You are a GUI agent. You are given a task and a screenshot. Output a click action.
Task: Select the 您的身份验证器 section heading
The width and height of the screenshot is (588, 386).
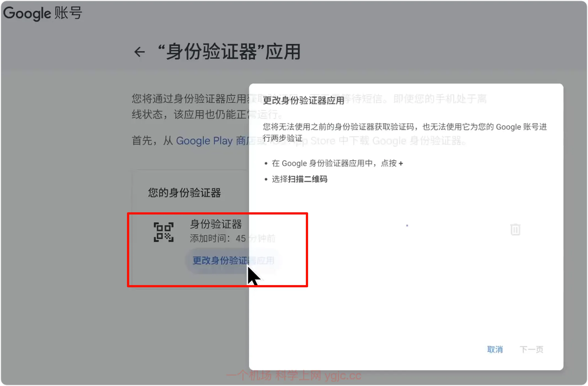[184, 193]
